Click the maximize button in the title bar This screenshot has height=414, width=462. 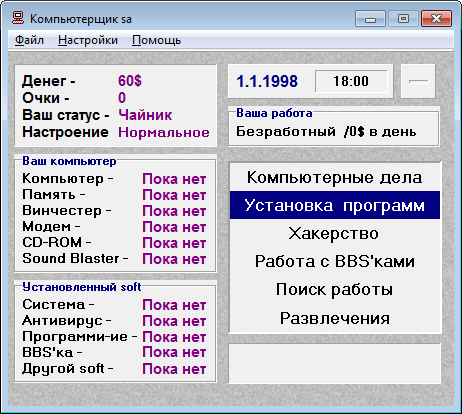pos(403,19)
